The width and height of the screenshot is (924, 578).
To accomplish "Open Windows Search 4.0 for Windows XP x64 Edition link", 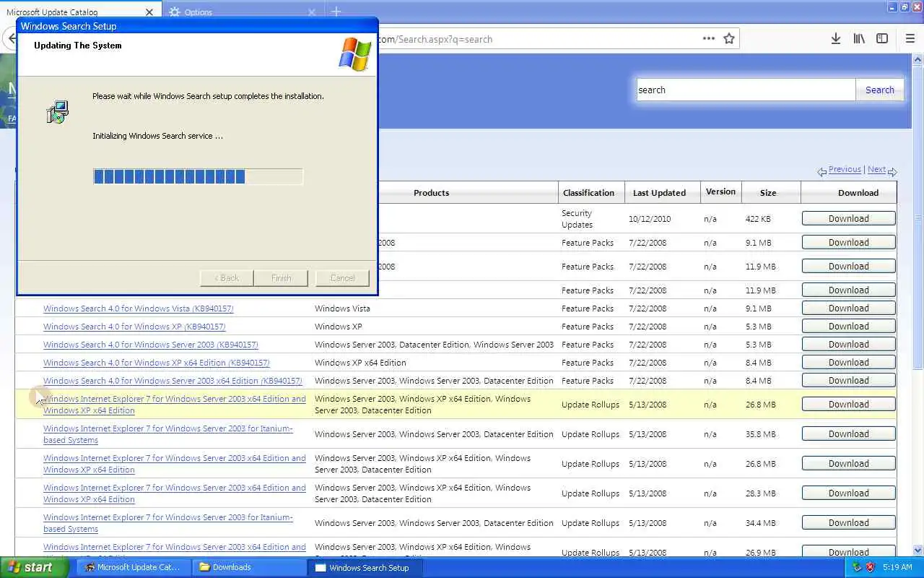I will pos(156,363).
